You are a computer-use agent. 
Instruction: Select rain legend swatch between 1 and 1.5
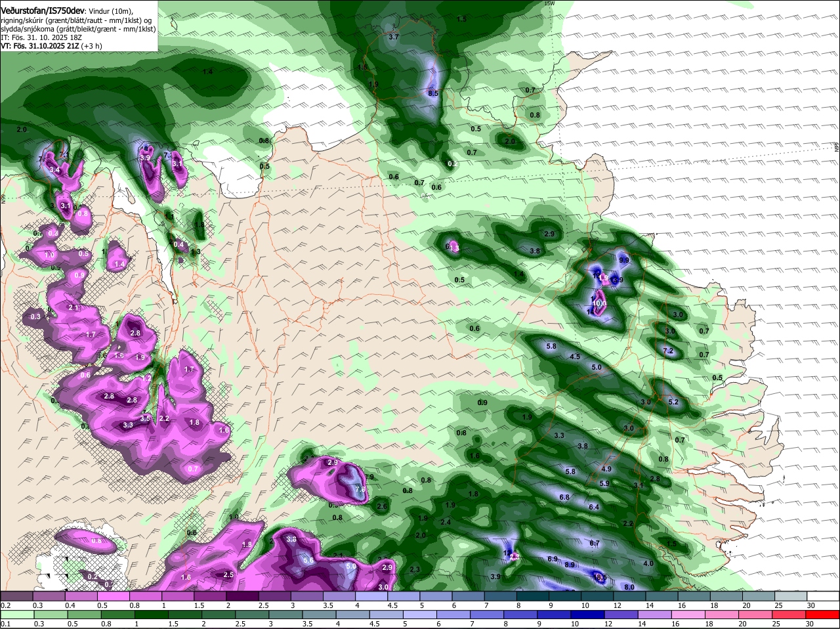pyautogui.click(x=151, y=614)
